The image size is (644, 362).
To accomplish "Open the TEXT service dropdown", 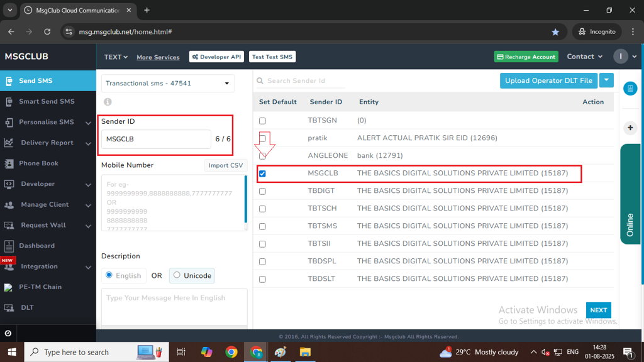I will (116, 57).
